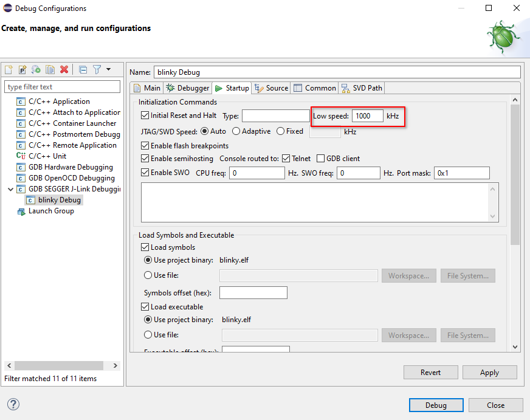Click the New launch configuration icon

click(x=9, y=70)
